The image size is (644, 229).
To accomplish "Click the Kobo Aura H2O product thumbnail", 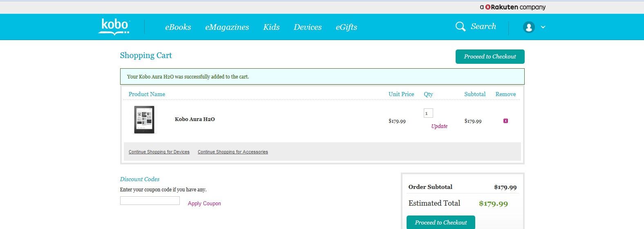I will (144, 120).
